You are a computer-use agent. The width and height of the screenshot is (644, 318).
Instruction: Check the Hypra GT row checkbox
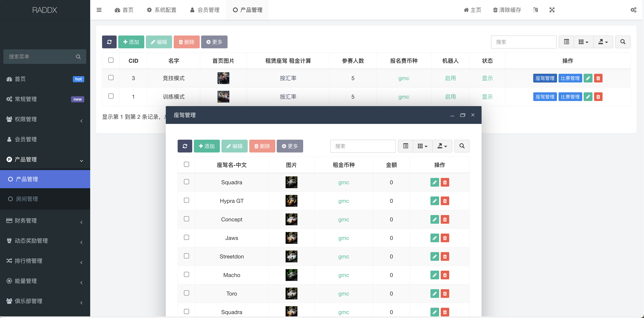click(x=187, y=200)
